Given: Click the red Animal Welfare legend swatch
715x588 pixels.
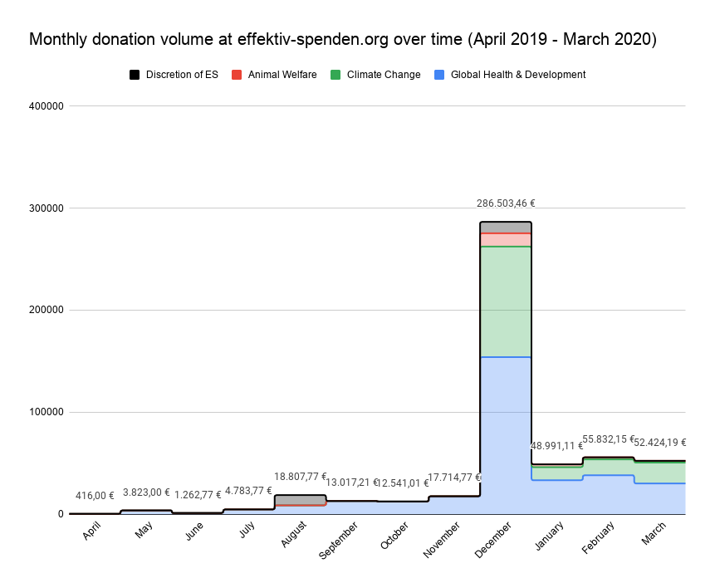Looking at the screenshot, I should click(237, 75).
